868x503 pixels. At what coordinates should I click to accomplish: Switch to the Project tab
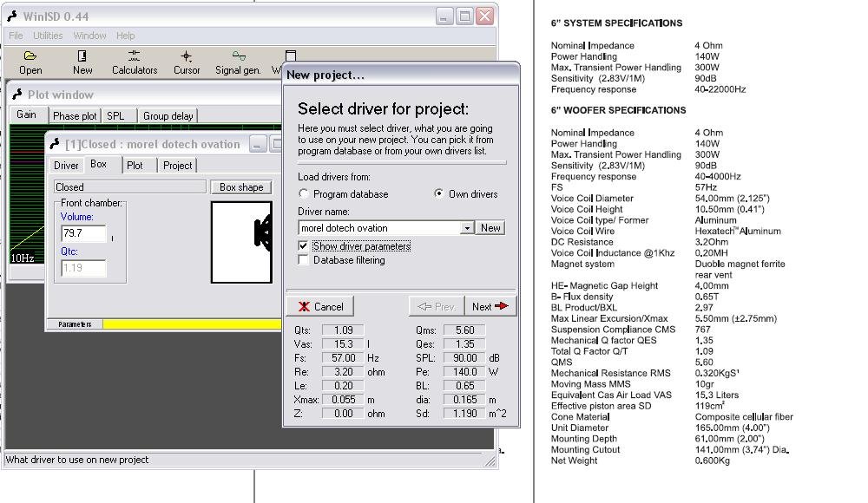(177, 166)
